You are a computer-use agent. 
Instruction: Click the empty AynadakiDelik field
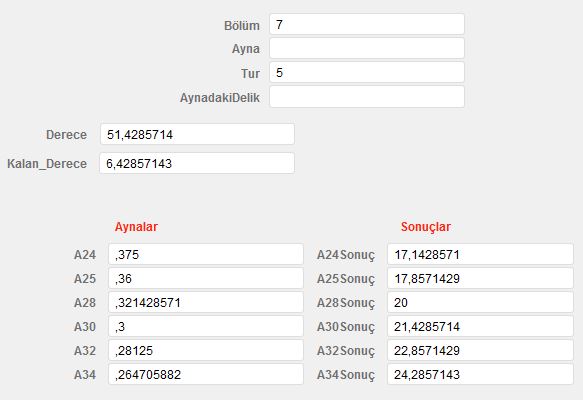367,97
